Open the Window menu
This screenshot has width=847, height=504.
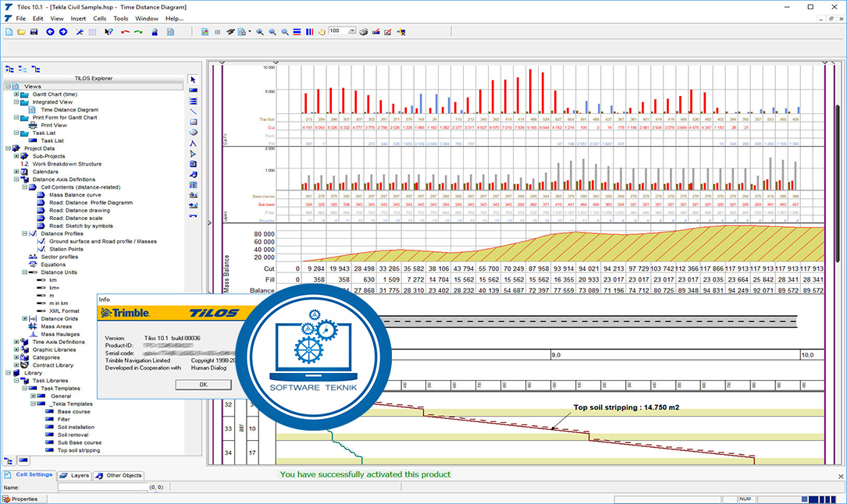click(146, 18)
